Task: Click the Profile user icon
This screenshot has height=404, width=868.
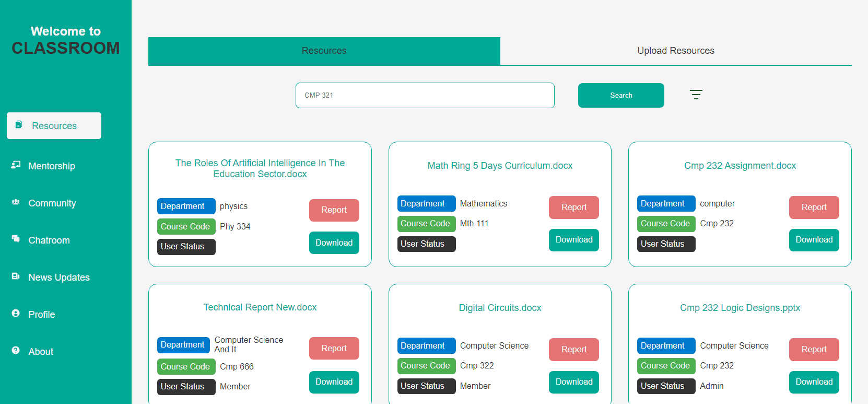Action: 16,313
